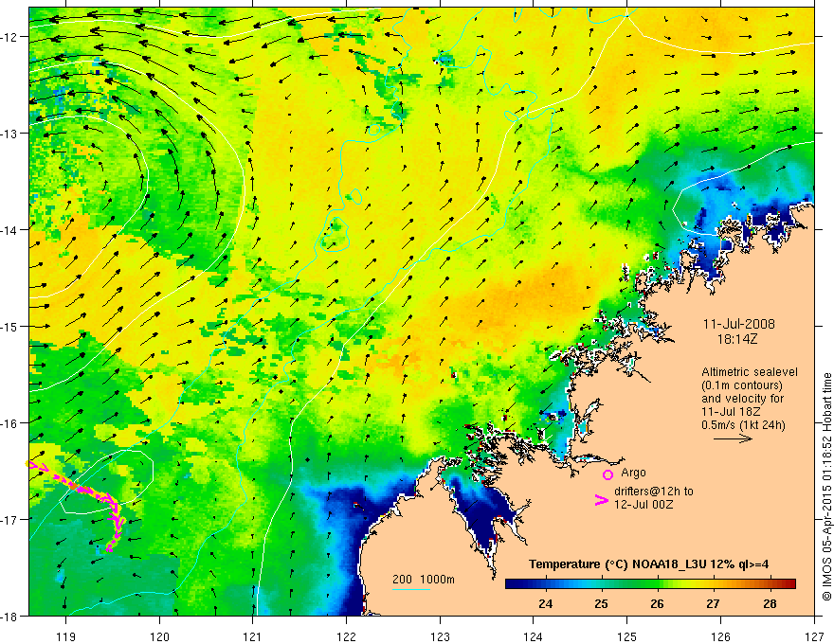834x644 pixels.
Task: Click the 'Temperature (°C) NOAA18_L3U 12% ql>=4' title
Action: 648,564
